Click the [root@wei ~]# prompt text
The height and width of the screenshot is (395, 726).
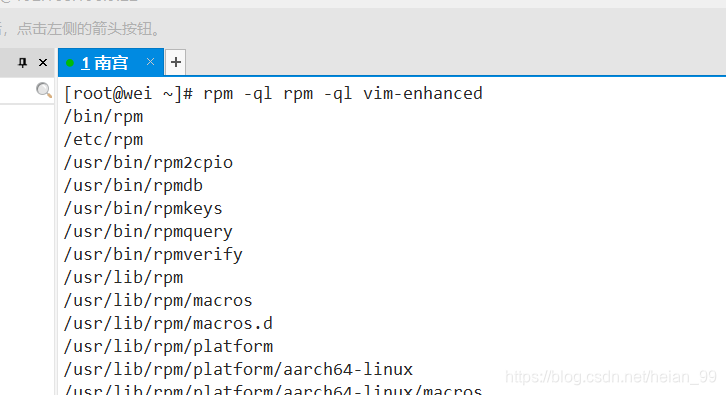pyautogui.click(x=128, y=94)
